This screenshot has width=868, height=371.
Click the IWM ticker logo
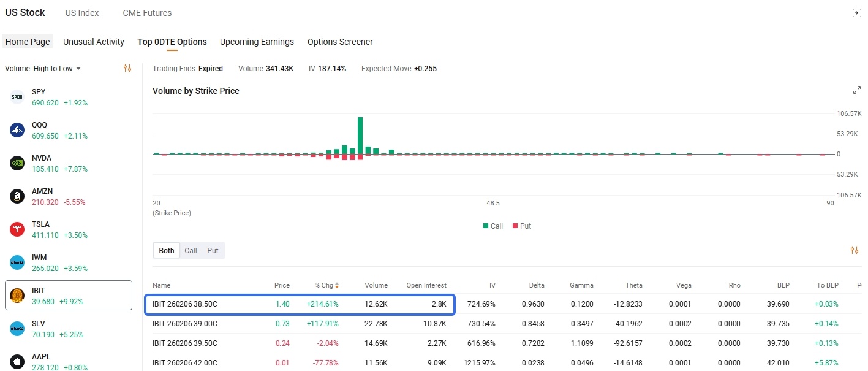[x=17, y=262]
